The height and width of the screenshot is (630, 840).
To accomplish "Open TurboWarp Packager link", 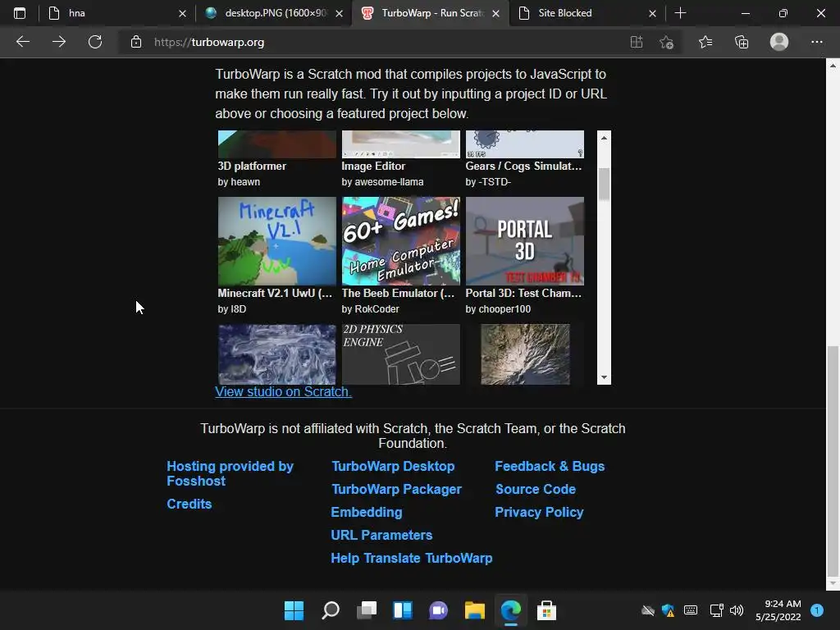I will coord(396,489).
